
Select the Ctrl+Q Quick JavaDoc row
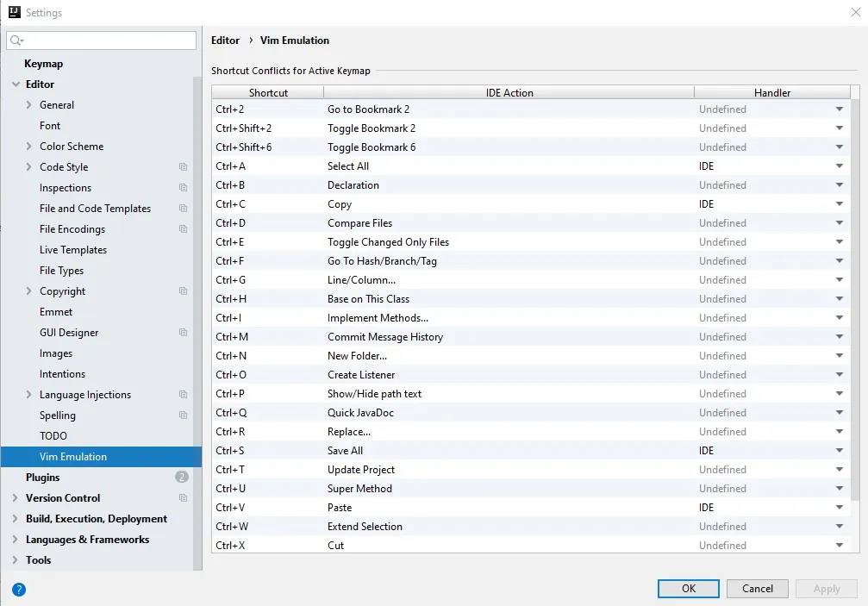(531, 412)
